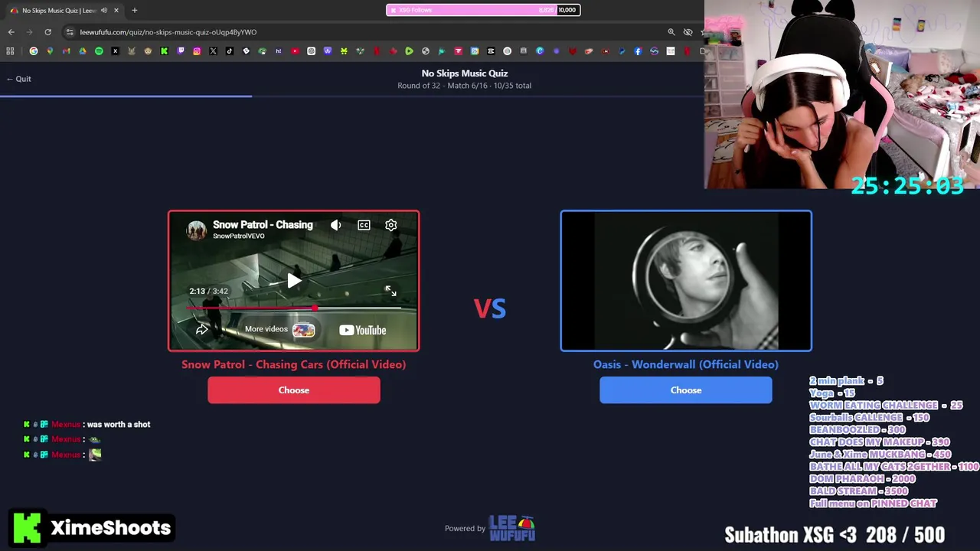This screenshot has width=980, height=551.
Task: Share the Snow Patrol video
Action: pos(202,330)
